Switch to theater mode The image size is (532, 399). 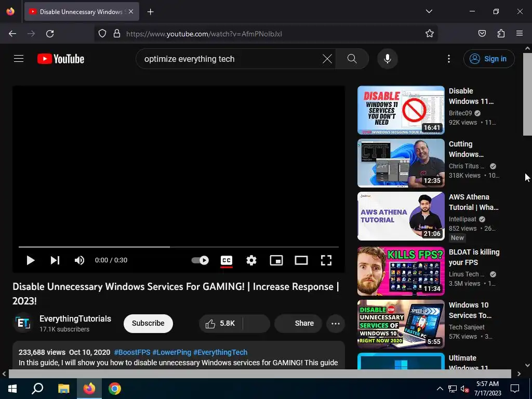pyautogui.click(x=301, y=260)
